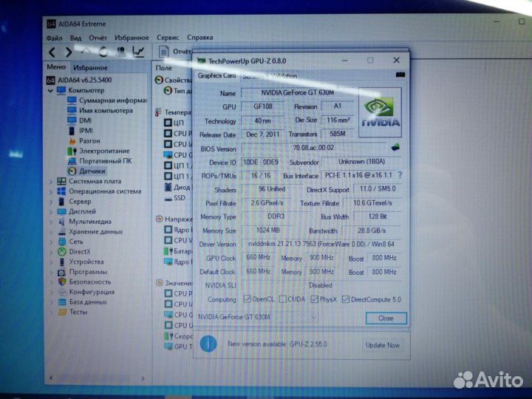The image size is (532, 399).
Task: Click the Memory Size value 1024 MB
Action: point(267,231)
